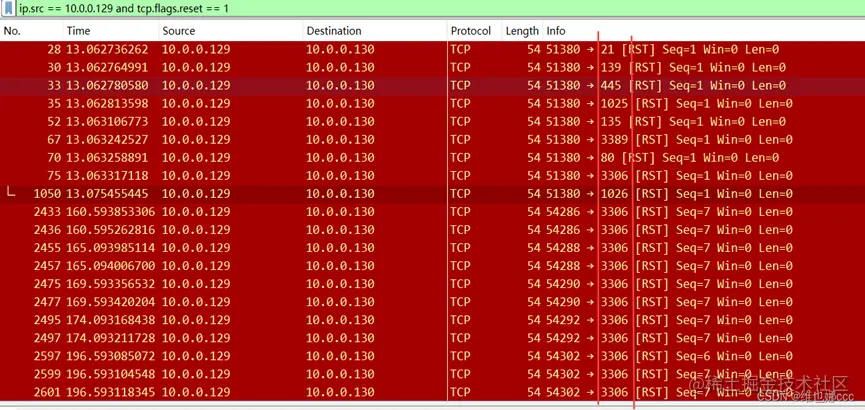This screenshot has height=410, width=865.
Task: Select packet number 33
Action: (x=432, y=86)
